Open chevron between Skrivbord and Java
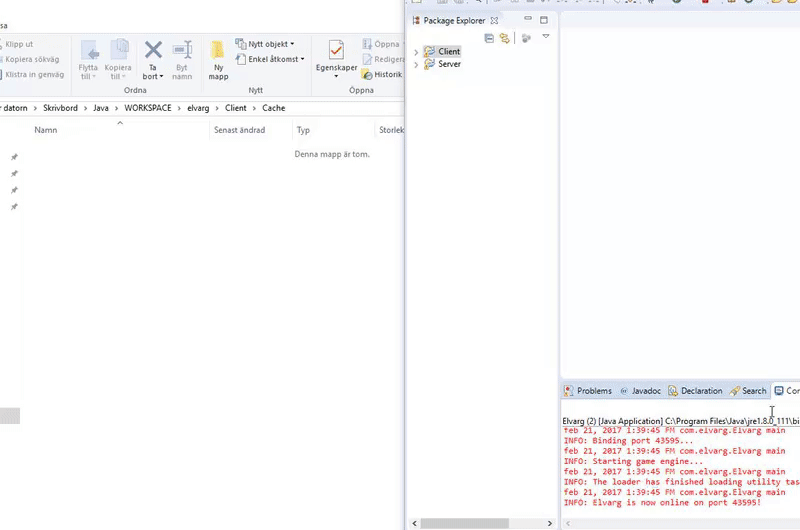The height and width of the screenshot is (530, 800). (86, 108)
